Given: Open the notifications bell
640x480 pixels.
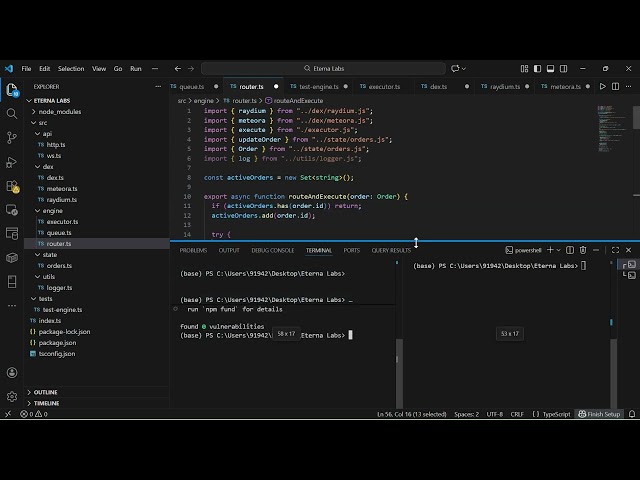Looking at the screenshot, I should 632,414.
